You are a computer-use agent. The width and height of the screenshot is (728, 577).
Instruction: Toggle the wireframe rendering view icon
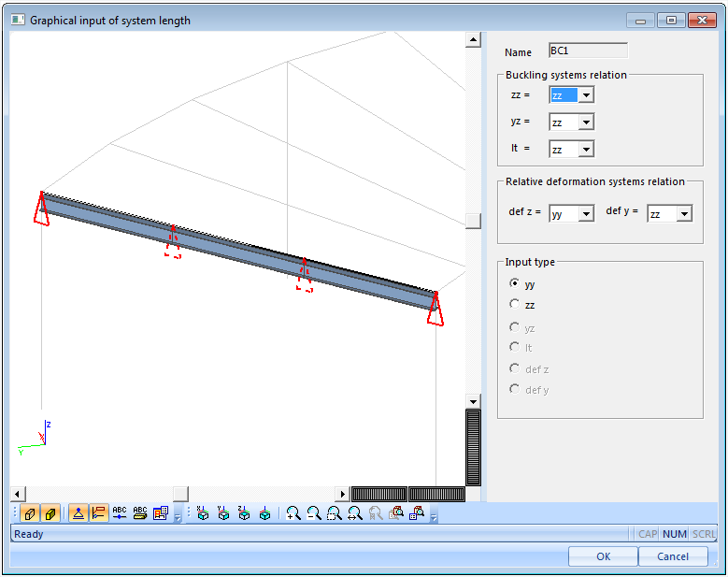pyautogui.click(x=30, y=513)
